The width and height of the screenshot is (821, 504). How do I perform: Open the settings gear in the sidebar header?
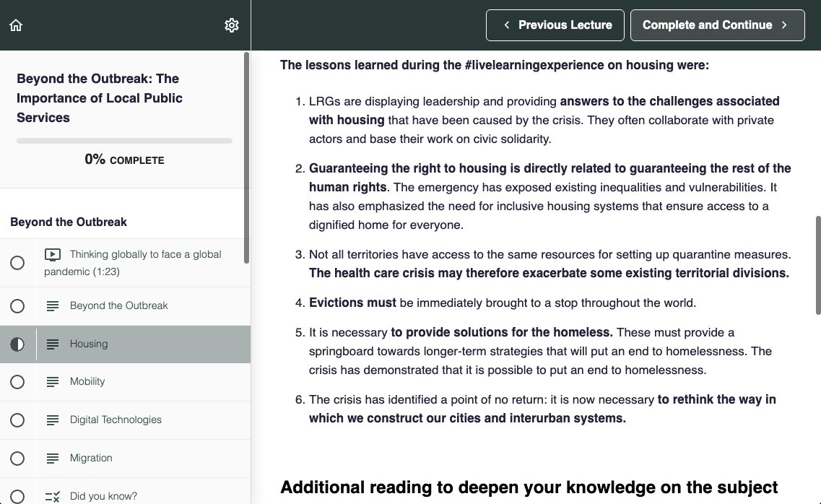[x=232, y=25]
